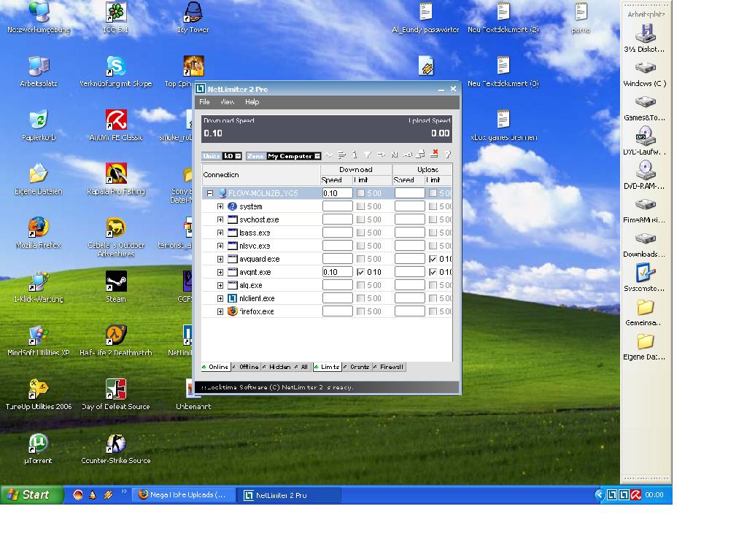The height and width of the screenshot is (560, 747).
Task: Open the Papierkorb recycle bin icon
Action: (39, 120)
